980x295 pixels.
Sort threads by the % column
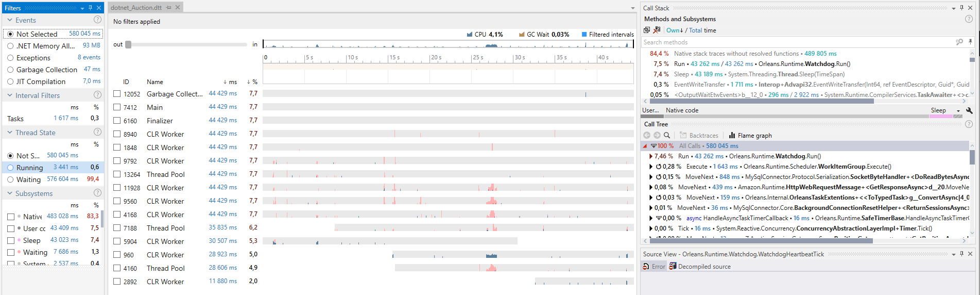tap(252, 81)
